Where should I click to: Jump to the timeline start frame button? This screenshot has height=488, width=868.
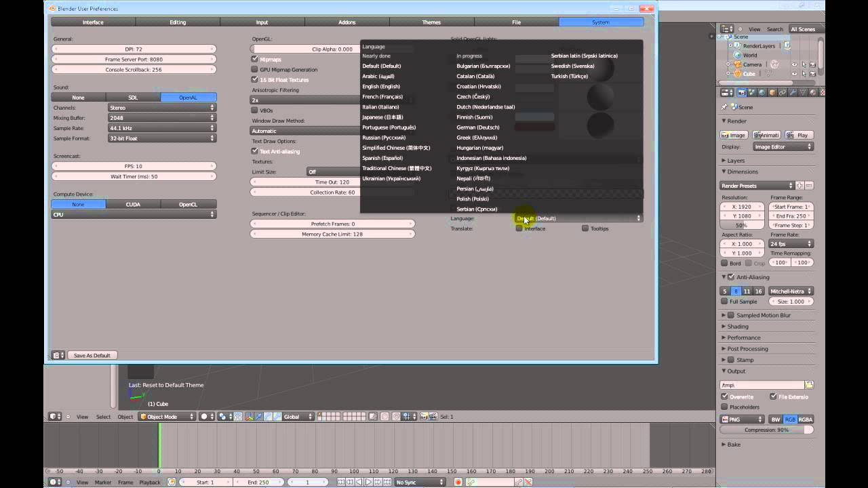click(x=342, y=482)
